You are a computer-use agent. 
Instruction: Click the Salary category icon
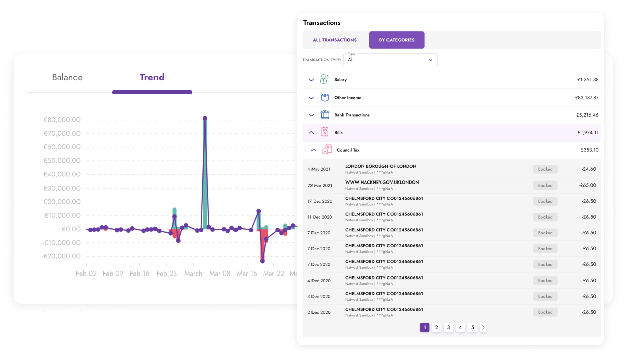click(x=325, y=80)
